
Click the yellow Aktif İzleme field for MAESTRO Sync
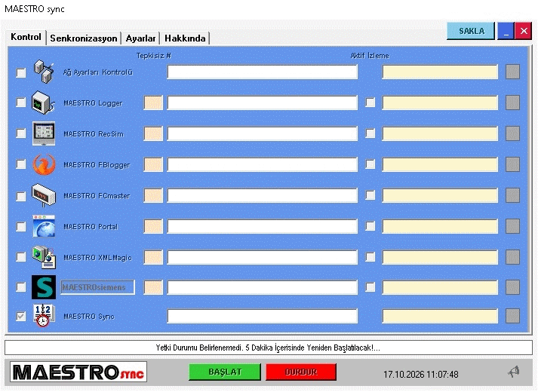tap(440, 316)
